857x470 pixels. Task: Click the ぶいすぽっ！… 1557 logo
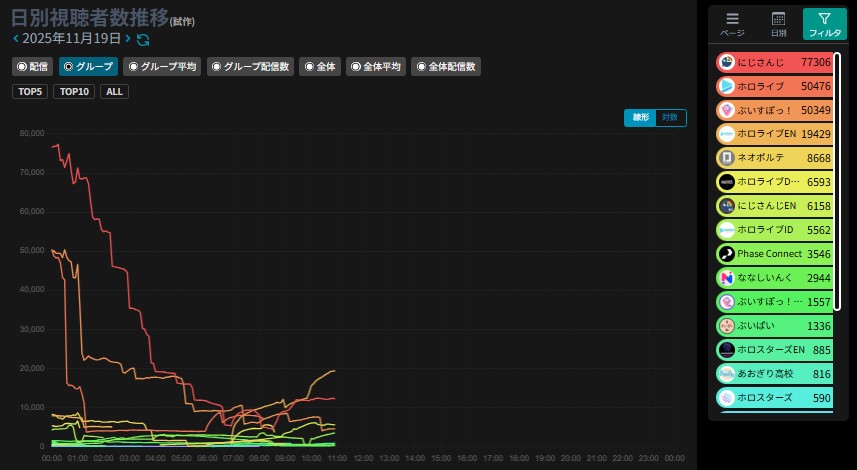tap(726, 302)
